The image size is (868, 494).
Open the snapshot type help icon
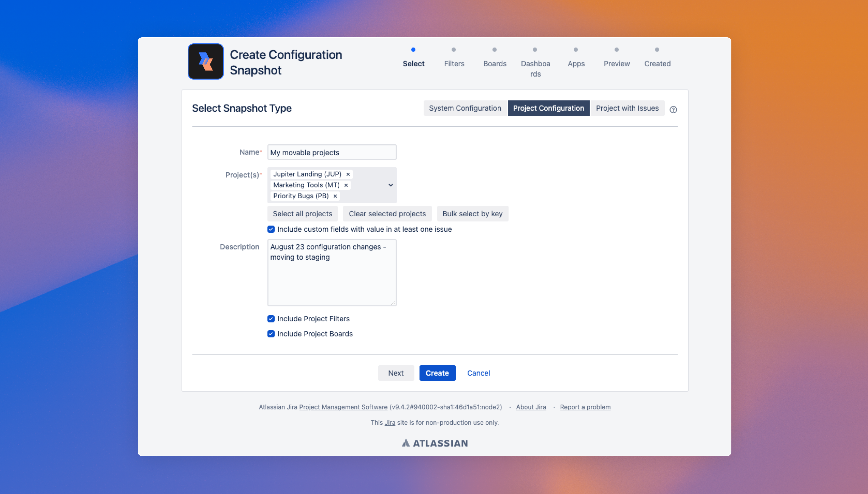pyautogui.click(x=673, y=109)
